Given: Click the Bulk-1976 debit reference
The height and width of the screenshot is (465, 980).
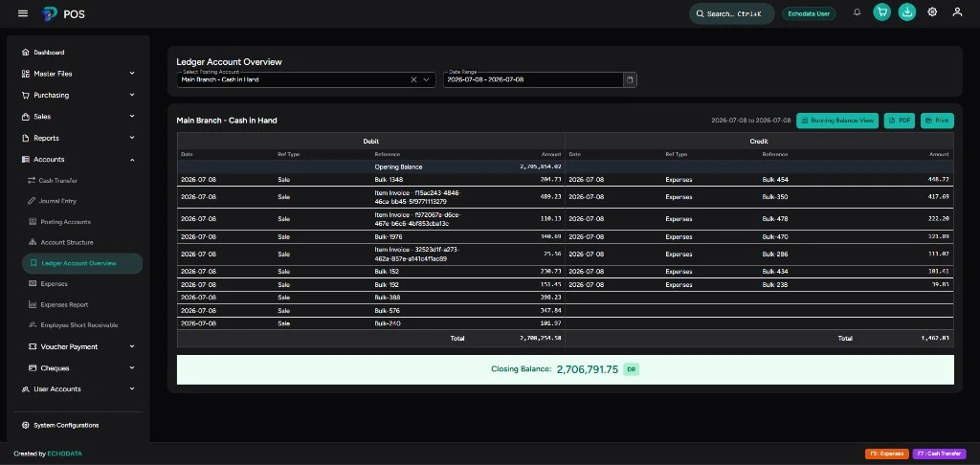Looking at the screenshot, I should click(x=389, y=237).
